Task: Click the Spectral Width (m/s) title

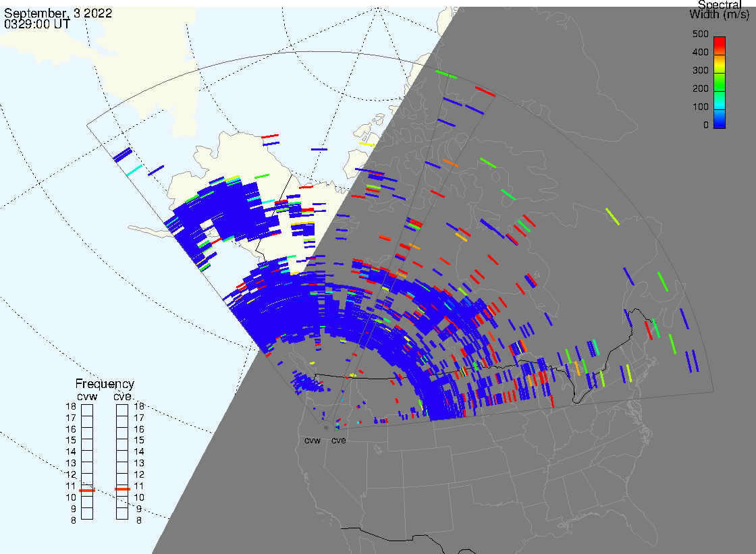Action: 720,9
